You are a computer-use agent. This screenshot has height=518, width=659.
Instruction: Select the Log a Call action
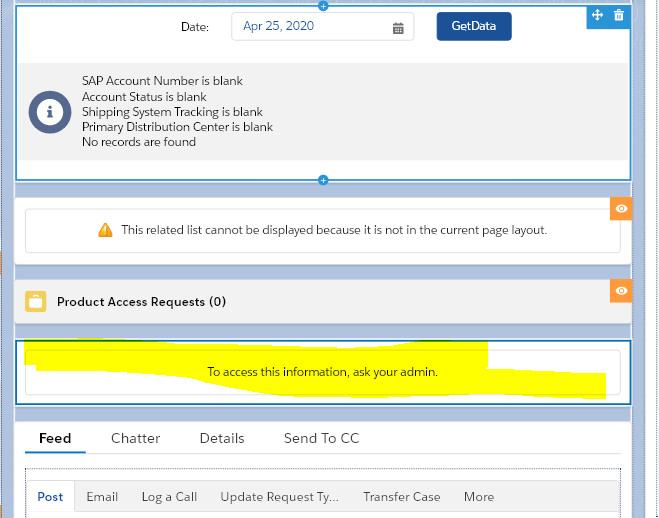pyautogui.click(x=169, y=497)
